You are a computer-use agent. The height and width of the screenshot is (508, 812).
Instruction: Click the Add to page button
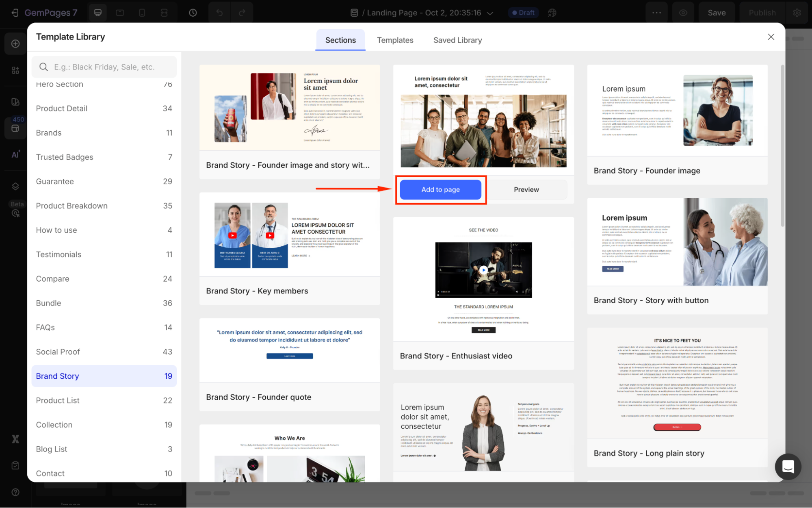tap(440, 189)
